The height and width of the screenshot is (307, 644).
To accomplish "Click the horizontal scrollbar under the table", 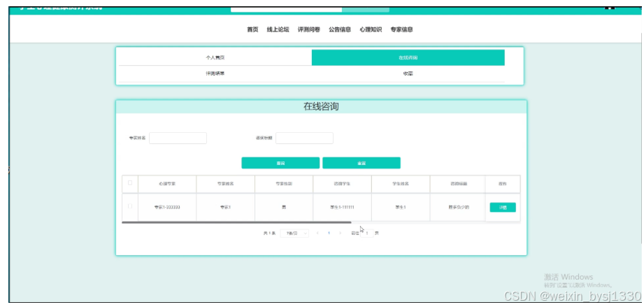I will click(x=236, y=222).
